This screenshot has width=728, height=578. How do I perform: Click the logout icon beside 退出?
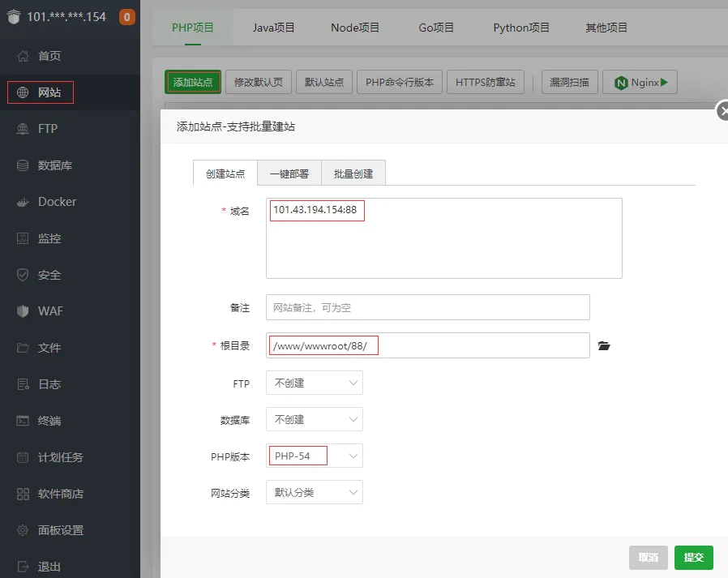23,567
